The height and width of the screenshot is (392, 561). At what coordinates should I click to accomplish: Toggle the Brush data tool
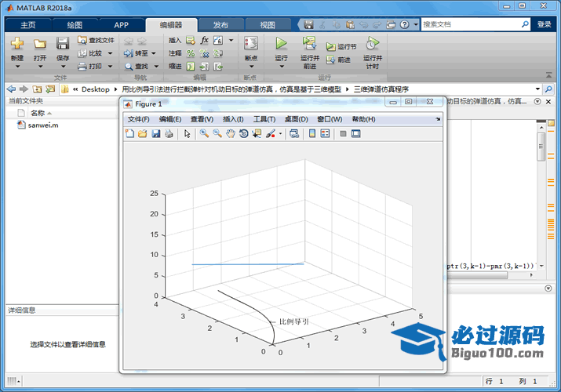click(x=271, y=133)
